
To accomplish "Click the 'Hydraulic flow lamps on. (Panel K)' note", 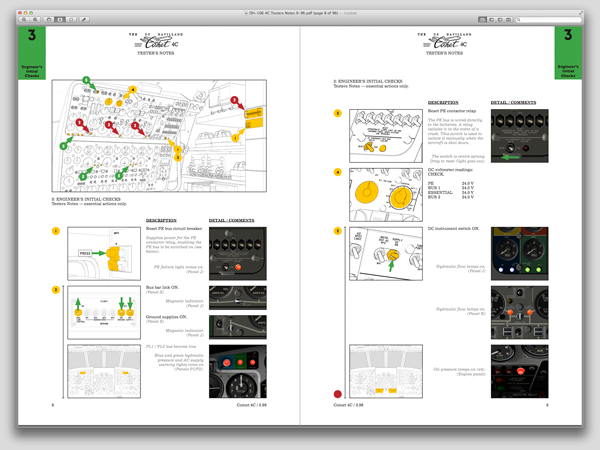I will (x=461, y=311).
